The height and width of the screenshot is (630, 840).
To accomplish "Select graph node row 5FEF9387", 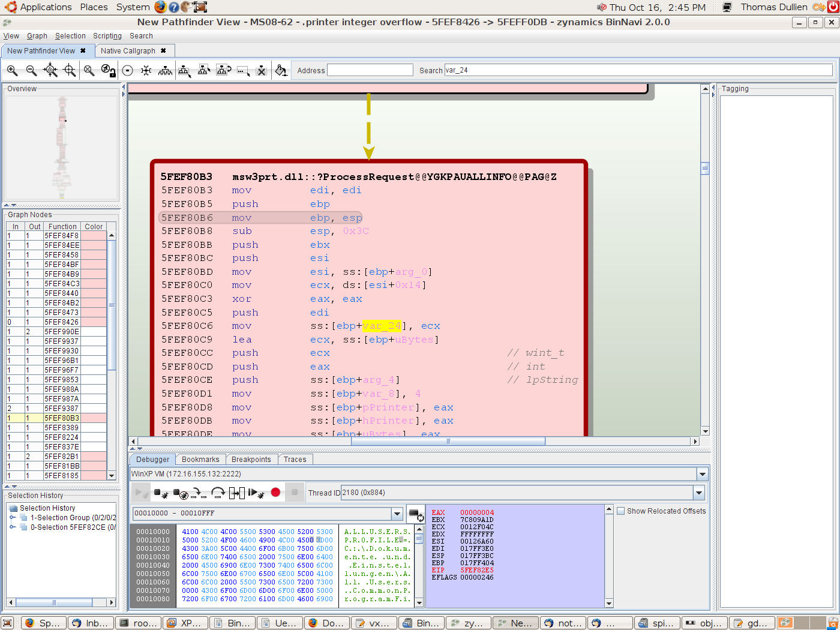I will click(56, 409).
